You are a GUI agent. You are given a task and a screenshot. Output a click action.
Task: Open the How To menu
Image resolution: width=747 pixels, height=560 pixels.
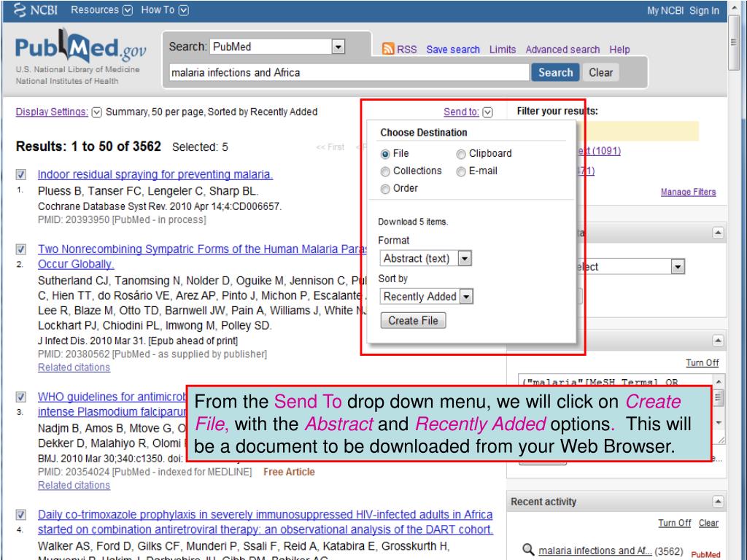click(x=164, y=10)
